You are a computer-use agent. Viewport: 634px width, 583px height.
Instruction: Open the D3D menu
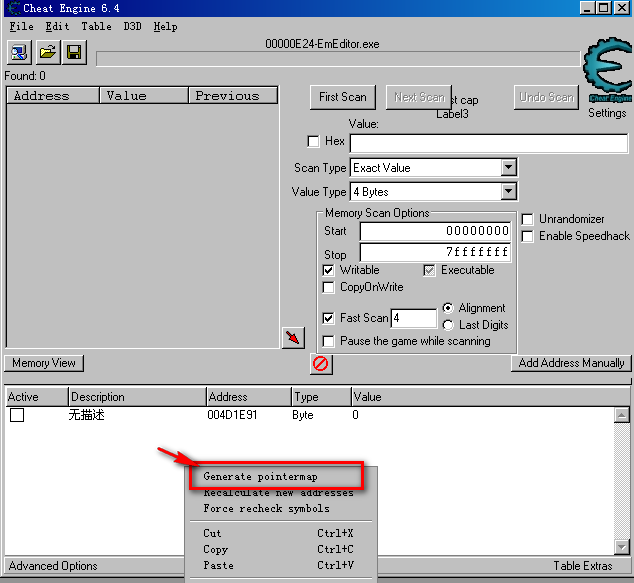click(133, 27)
